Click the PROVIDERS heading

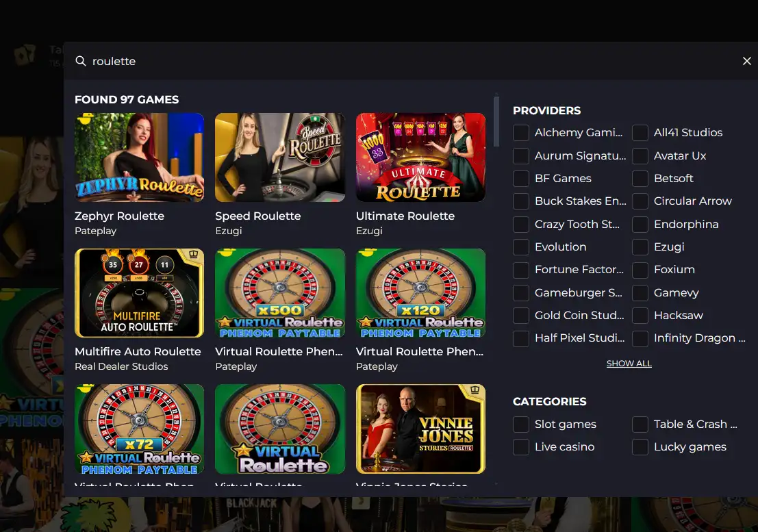[x=546, y=111]
